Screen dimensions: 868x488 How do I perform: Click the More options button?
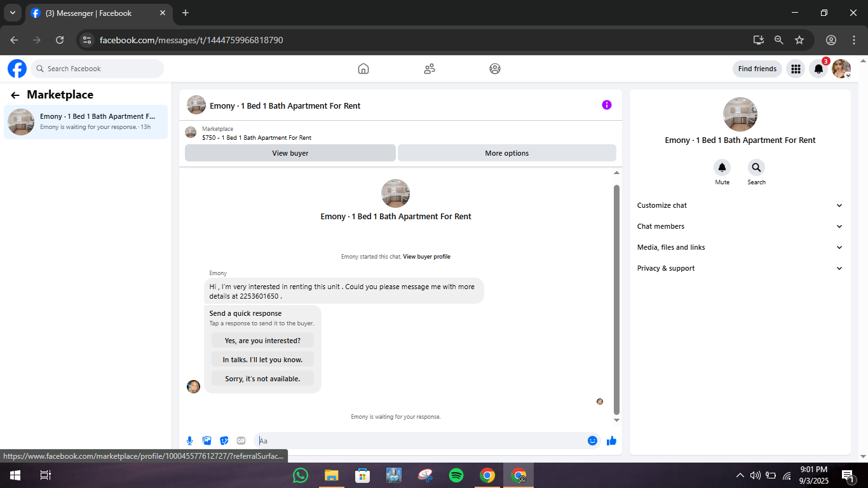507,153
